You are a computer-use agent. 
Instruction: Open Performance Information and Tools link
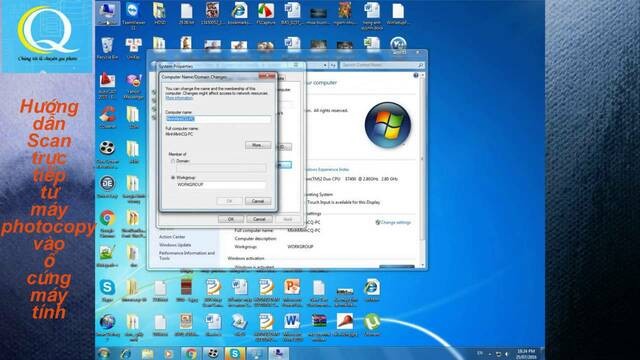pos(187,256)
